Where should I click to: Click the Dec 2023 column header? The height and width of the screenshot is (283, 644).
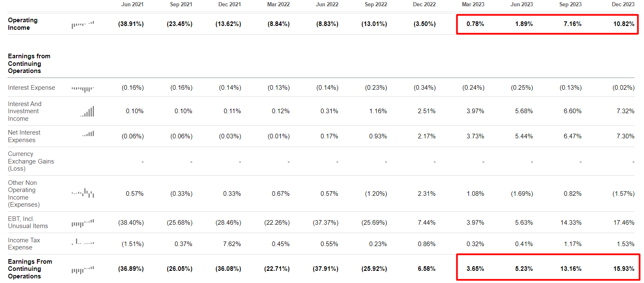pyautogui.click(x=623, y=4)
